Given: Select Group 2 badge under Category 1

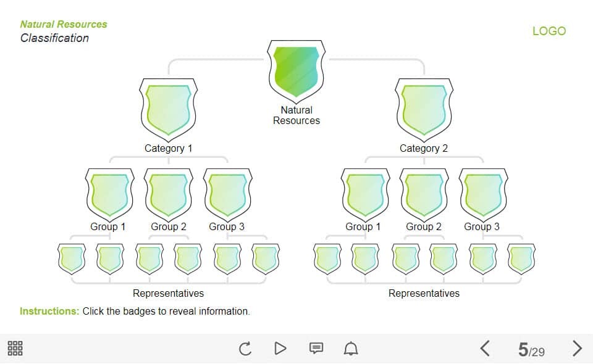Looking at the screenshot, I should pyautogui.click(x=168, y=194).
